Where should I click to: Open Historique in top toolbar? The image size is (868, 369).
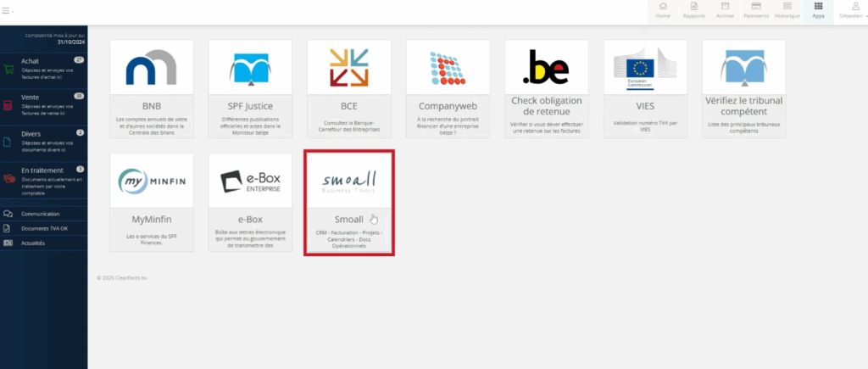tap(787, 10)
